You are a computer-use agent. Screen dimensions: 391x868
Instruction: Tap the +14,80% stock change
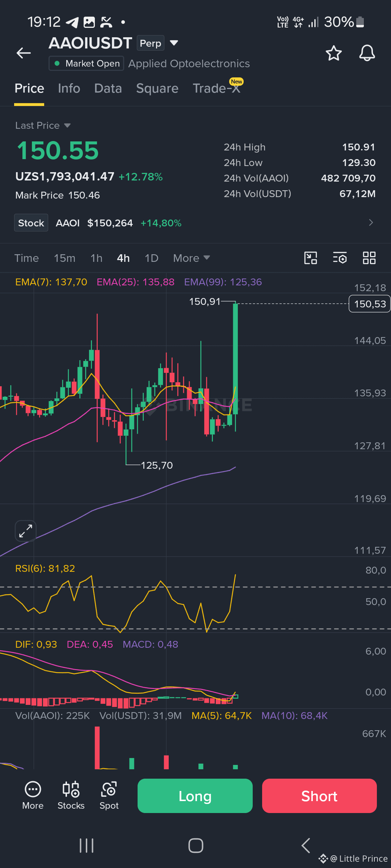tap(161, 223)
